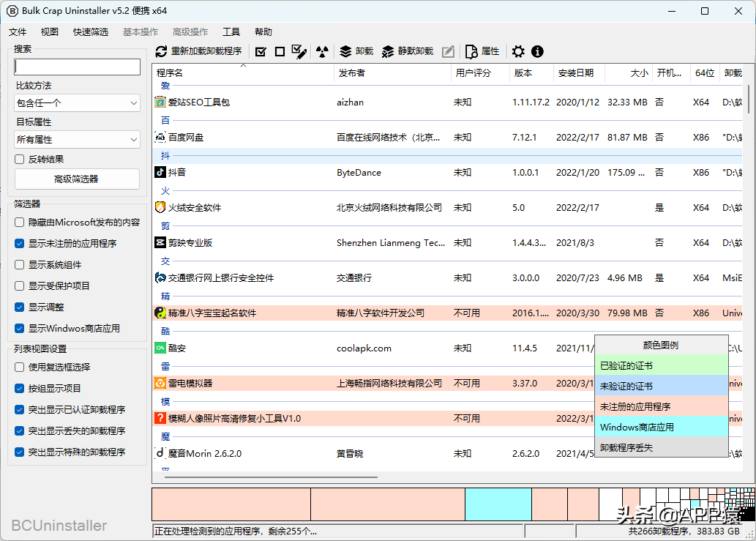Open the 所有属性 target attribute dropdown

[x=76, y=139]
